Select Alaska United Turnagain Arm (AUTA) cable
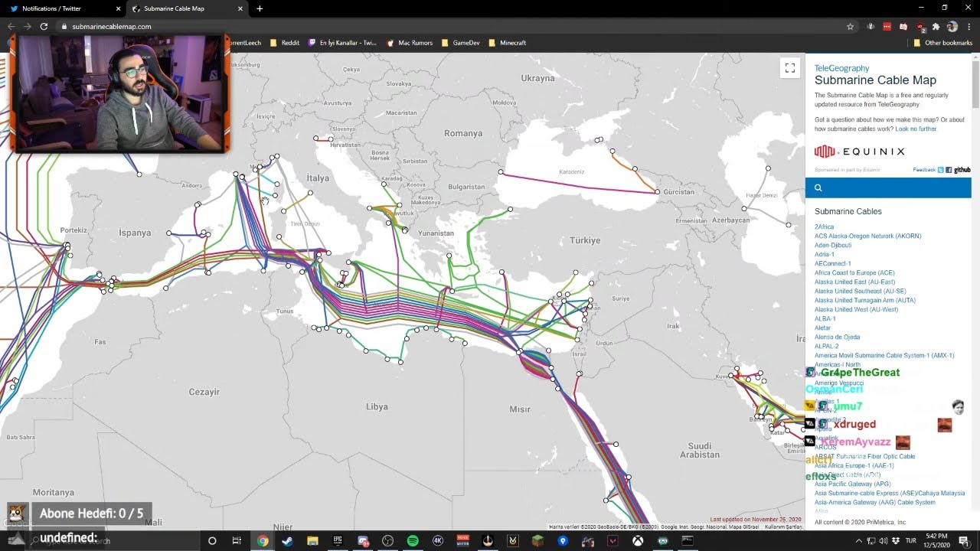This screenshot has height=551, width=980. [x=865, y=300]
